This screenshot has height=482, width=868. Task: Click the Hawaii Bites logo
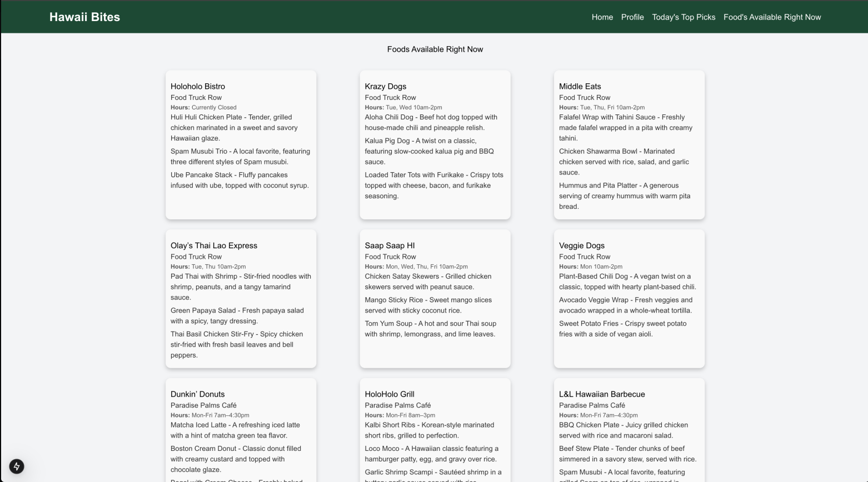84,17
